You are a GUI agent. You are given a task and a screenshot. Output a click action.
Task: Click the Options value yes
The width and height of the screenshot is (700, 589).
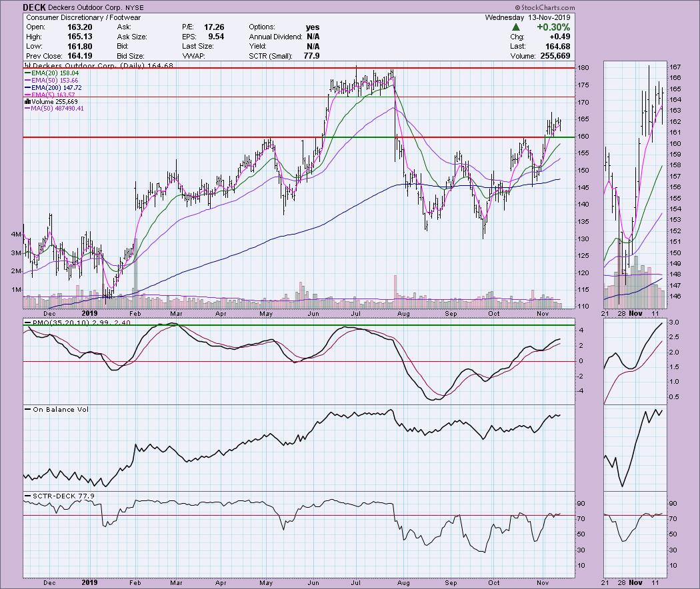pos(313,27)
